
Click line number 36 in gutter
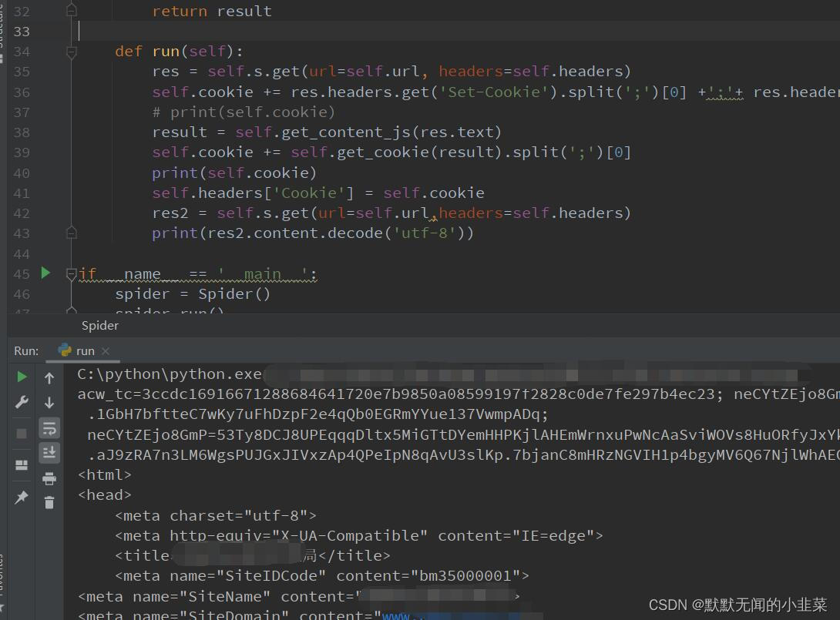pos(22,92)
